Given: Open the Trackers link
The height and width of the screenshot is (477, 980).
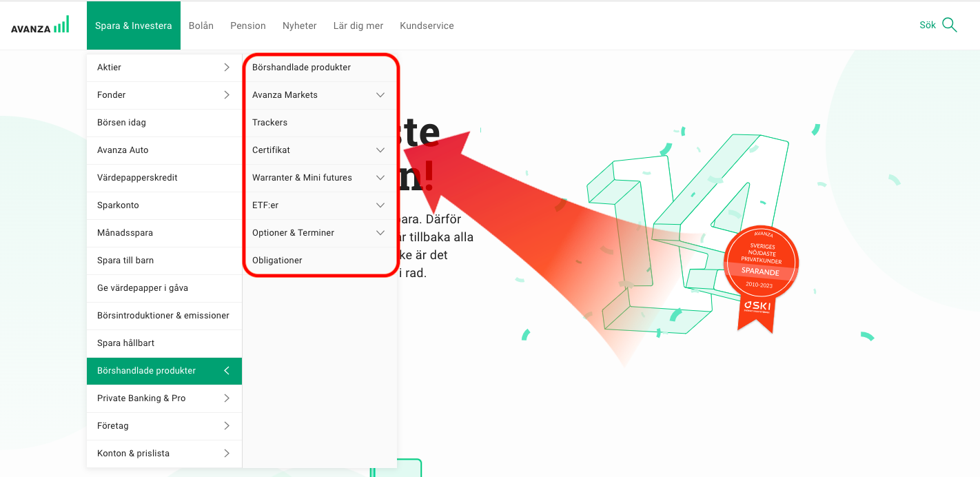Looking at the screenshot, I should 270,123.
